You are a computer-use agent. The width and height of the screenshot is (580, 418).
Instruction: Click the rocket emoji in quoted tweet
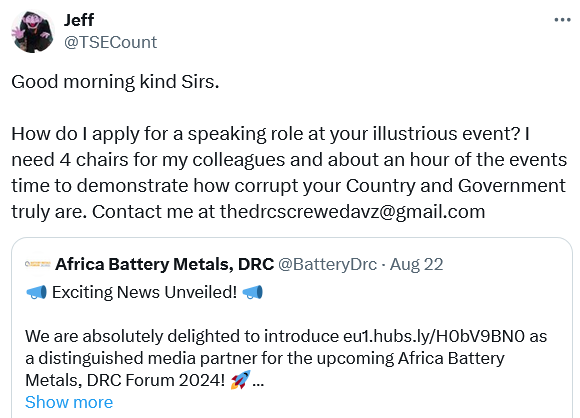240,380
